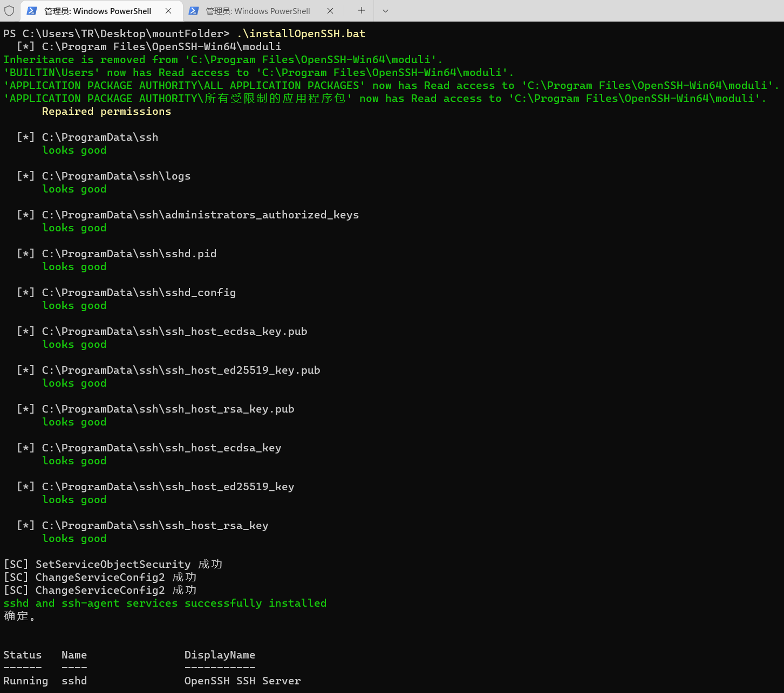The image size is (784, 693).
Task: Click the 'Repaired permissions' output line
Action: [106, 111]
